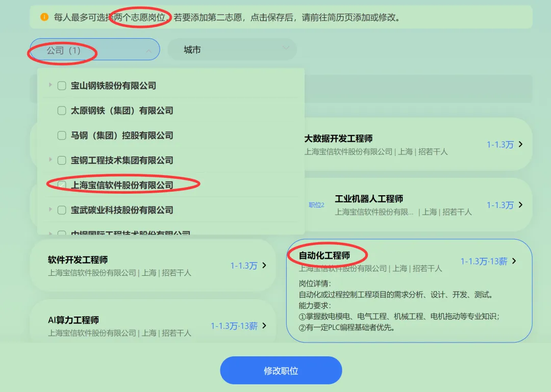Expand the 宝武碳业科技股份有限公司 tree arrow
Image resolution: width=551 pixels, height=392 pixels.
click(50, 210)
